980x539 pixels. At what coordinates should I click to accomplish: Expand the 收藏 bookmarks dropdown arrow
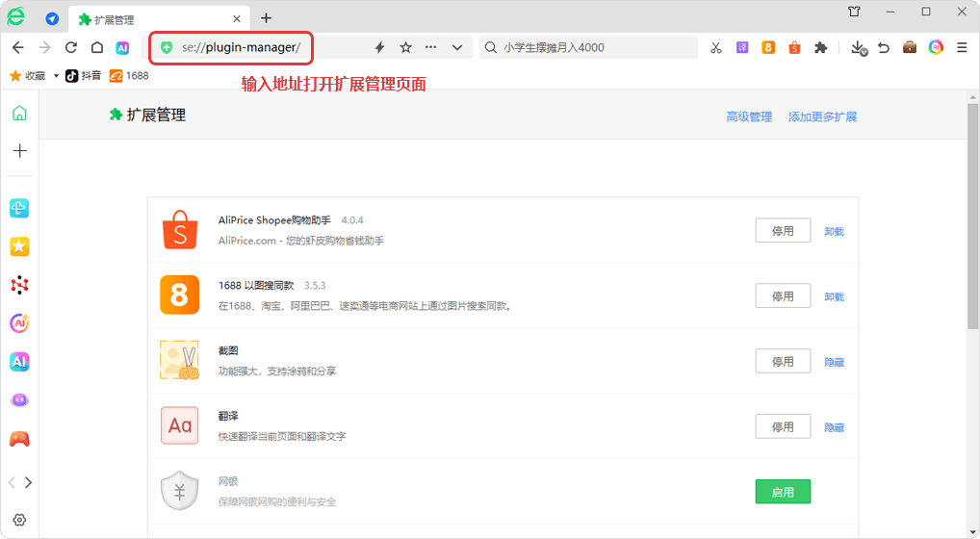[56, 76]
